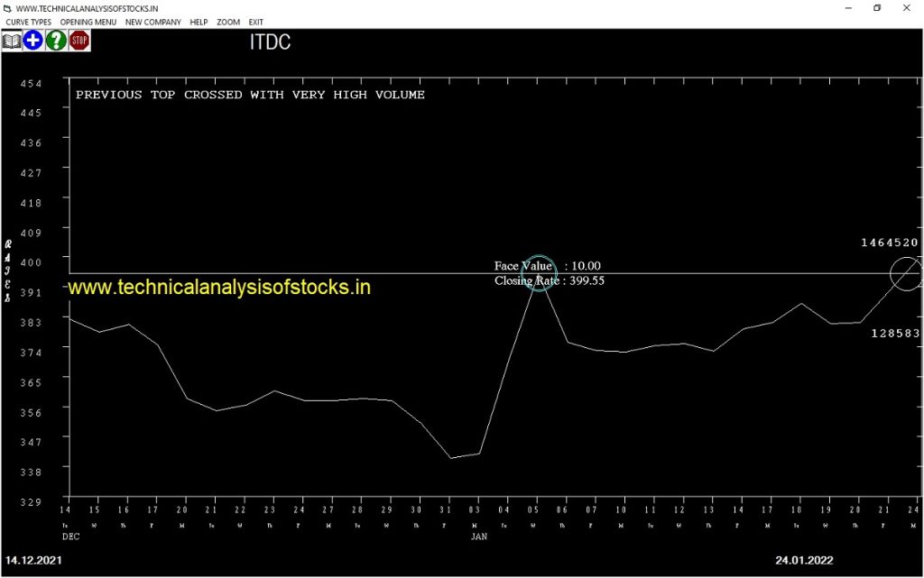The width and height of the screenshot is (924, 578).
Task: Select NEW COMPANY from menu bar
Action: (152, 22)
